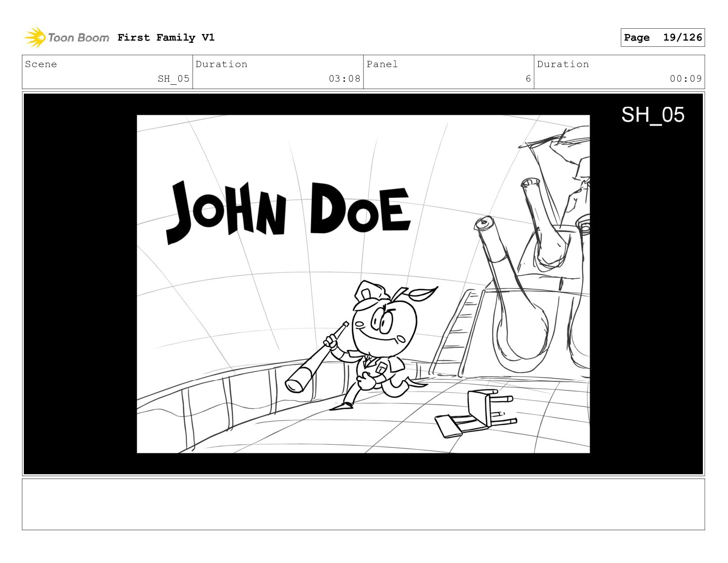Screen dimensions: 728x563
Task: Click the 'Panel' header label
Action: [382, 64]
